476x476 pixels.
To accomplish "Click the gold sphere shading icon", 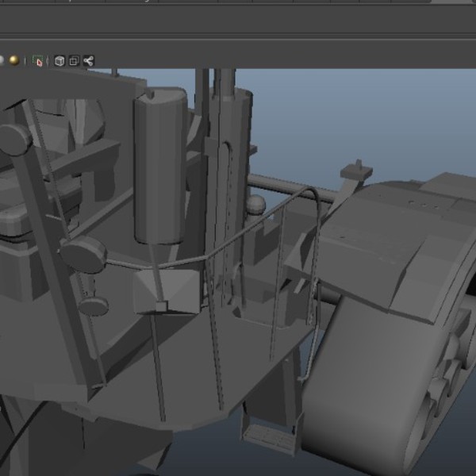I will (14, 60).
